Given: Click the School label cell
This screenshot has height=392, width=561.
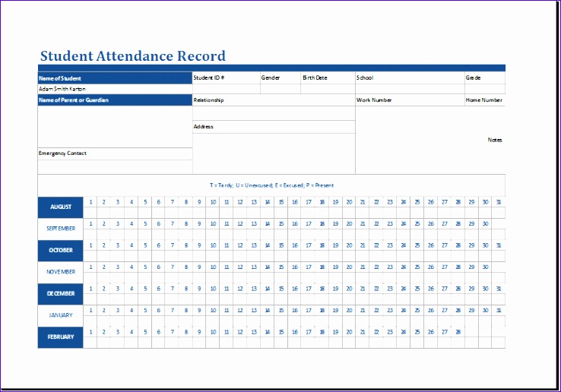Looking at the screenshot, I should [x=410, y=77].
